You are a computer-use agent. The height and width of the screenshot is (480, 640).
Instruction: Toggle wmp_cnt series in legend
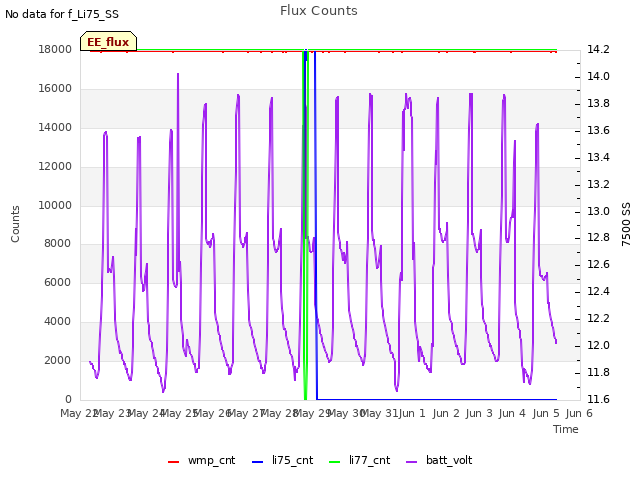tap(202, 461)
